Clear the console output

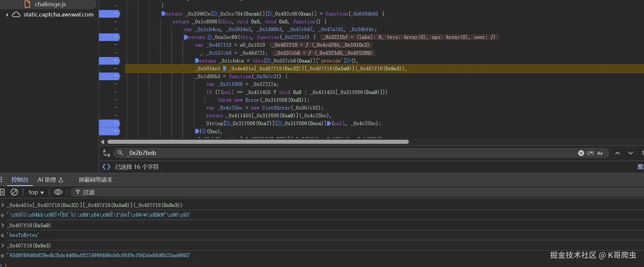[14, 192]
